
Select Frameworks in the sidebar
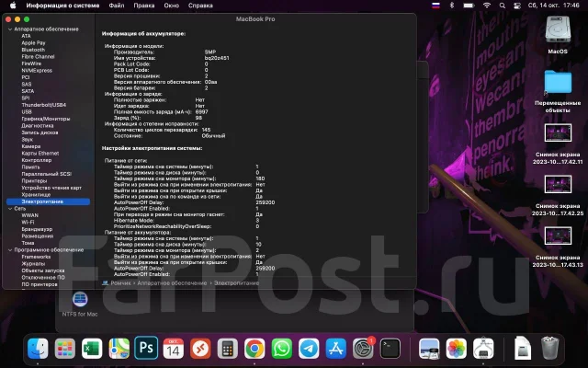click(x=36, y=257)
